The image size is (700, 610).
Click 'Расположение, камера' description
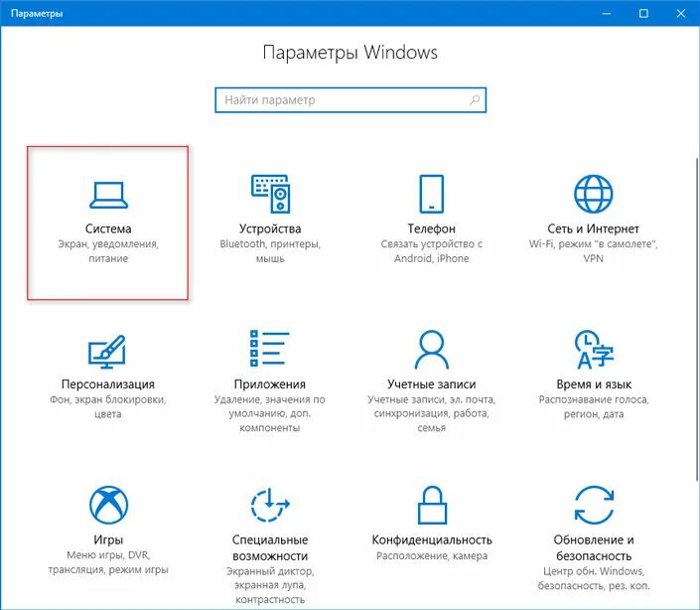(x=432, y=556)
